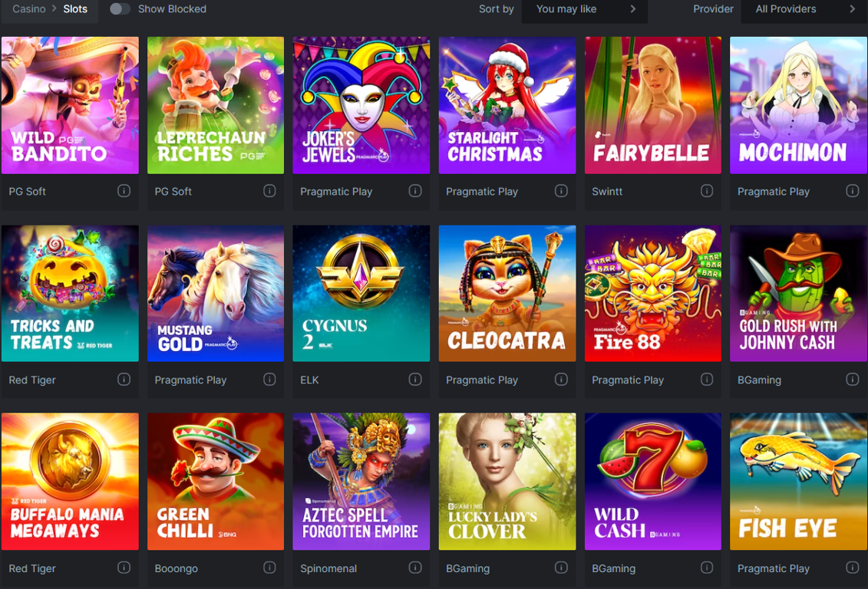This screenshot has width=868, height=589.
Task: Show info for Aztec Spell Forgotten Empire
Action: [x=415, y=568]
